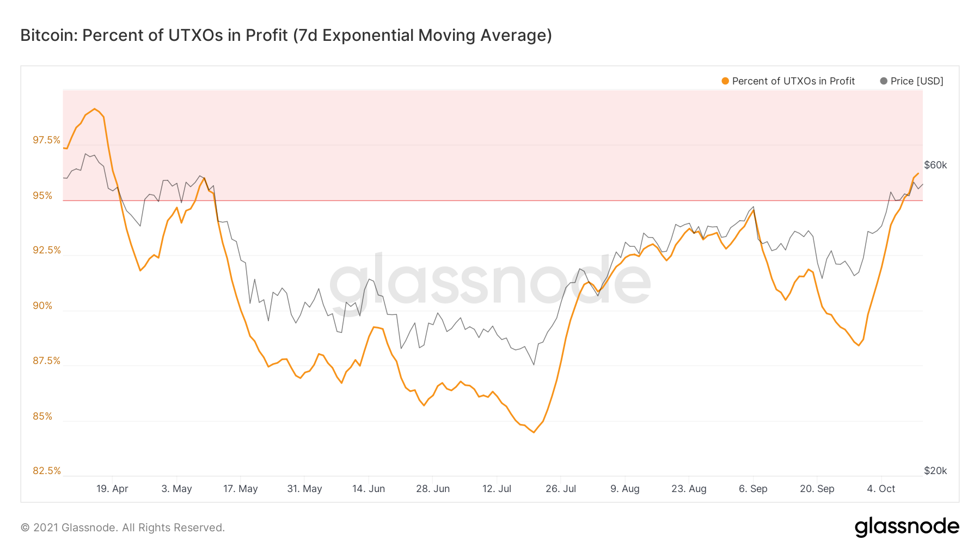Click the 14. Jun date label
The width and height of the screenshot is (980, 552).
pos(369,489)
